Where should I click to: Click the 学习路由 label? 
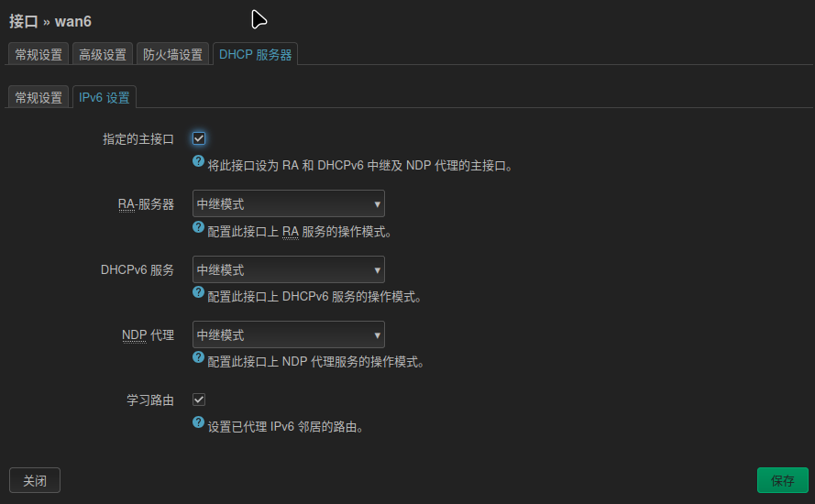click(150, 400)
